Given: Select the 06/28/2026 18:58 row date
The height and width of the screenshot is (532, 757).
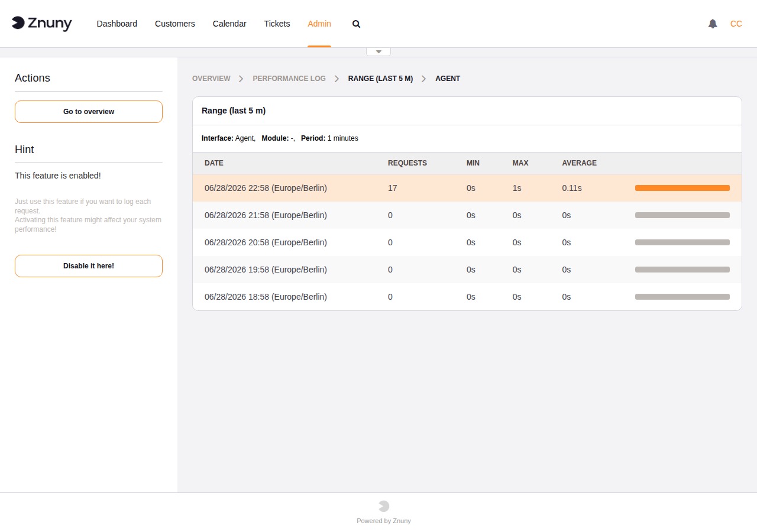Looking at the screenshot, I should tap(266, 297).
